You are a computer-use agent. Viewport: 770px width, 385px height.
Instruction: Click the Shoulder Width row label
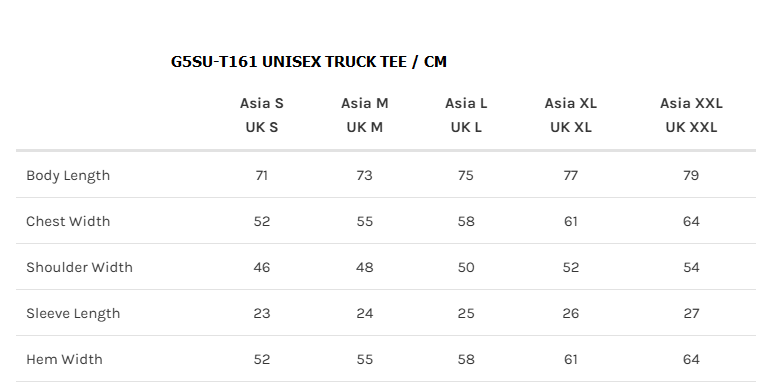click(x=79, y=268)
